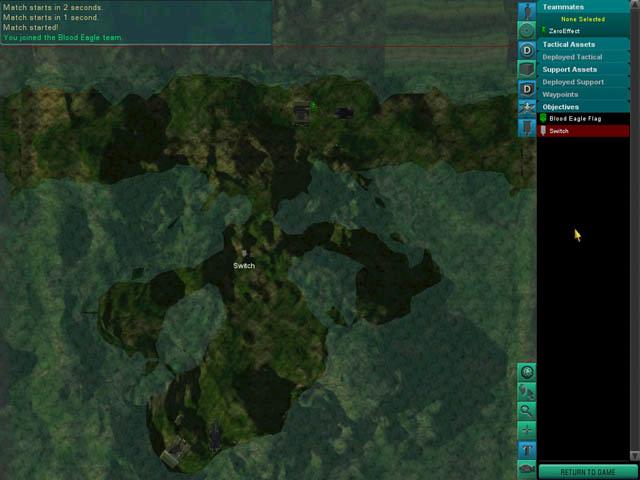Expand the Tactical Assets section
Image resolution: width=640 pixels, height=480 pixels.
pos(584,44)
